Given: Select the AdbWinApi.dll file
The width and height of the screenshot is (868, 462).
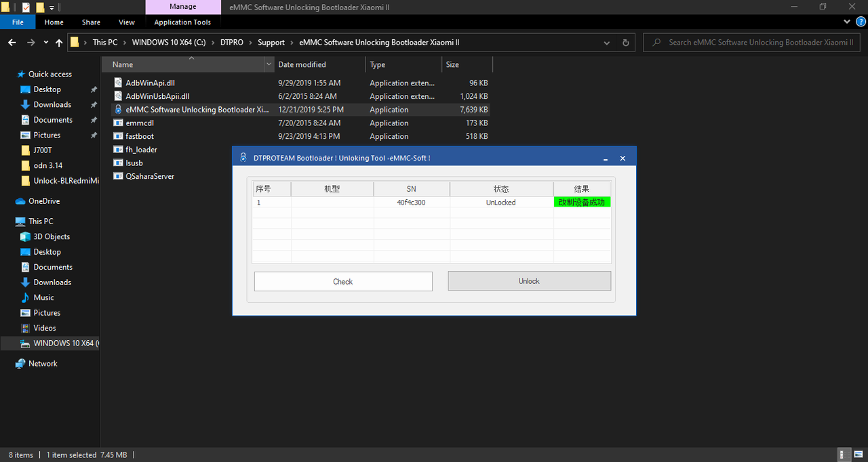Looking at the screenshot, I should coord(150,83).
